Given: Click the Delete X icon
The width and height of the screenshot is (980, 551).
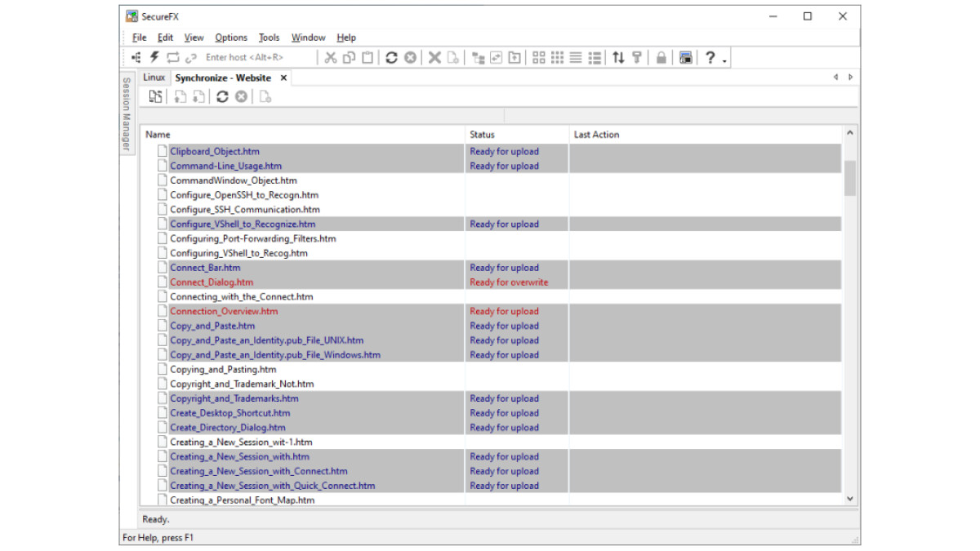Looking at the screenshot, I should [434, 57].
